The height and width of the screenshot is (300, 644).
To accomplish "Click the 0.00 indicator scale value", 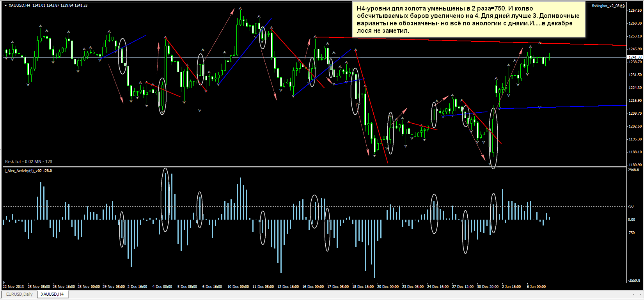I will point(632,220).
